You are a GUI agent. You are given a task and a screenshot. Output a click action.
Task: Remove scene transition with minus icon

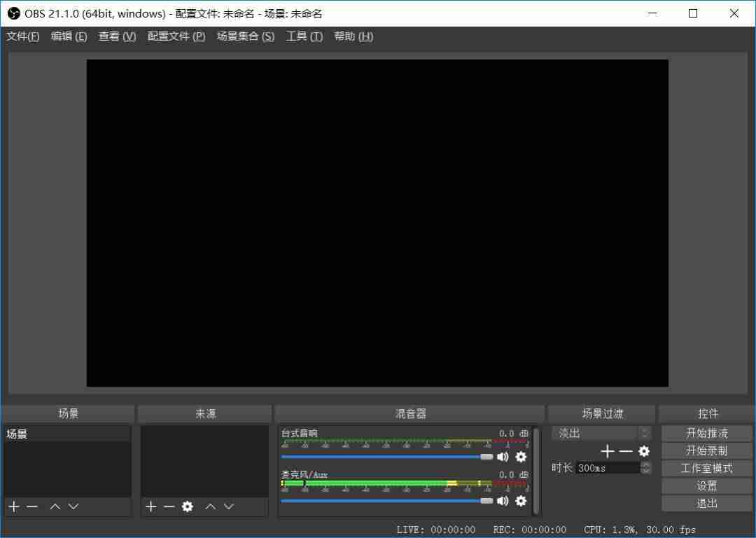626,451
